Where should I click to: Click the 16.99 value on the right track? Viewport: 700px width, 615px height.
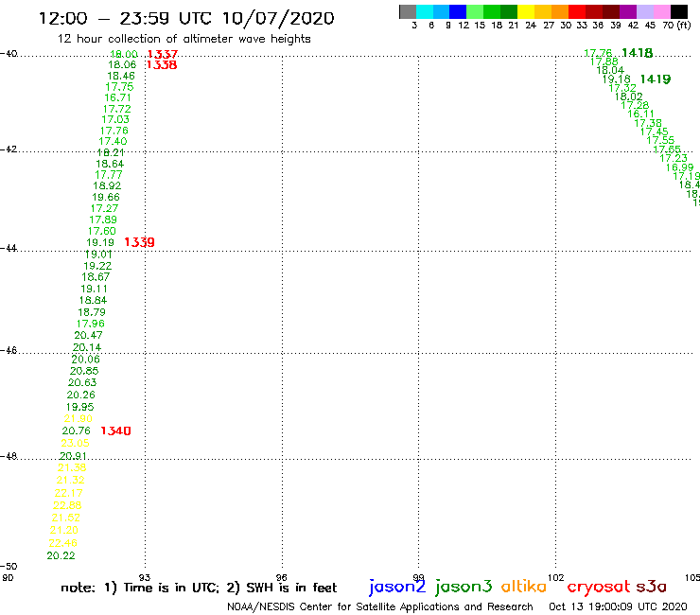point(679,167)
